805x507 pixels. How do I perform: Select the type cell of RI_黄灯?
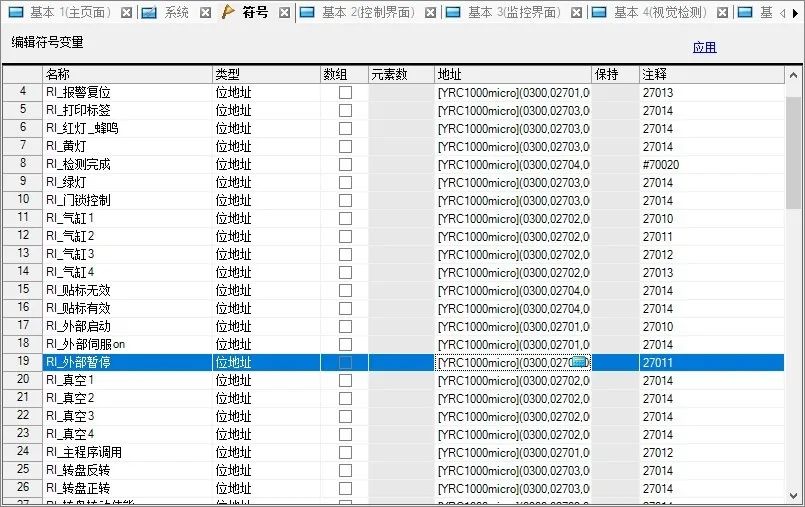click(x=266, y=146)
